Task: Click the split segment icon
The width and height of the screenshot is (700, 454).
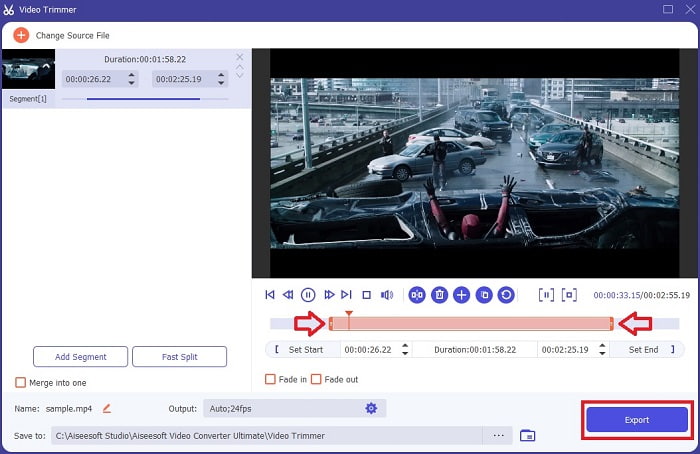Action: 417,295
